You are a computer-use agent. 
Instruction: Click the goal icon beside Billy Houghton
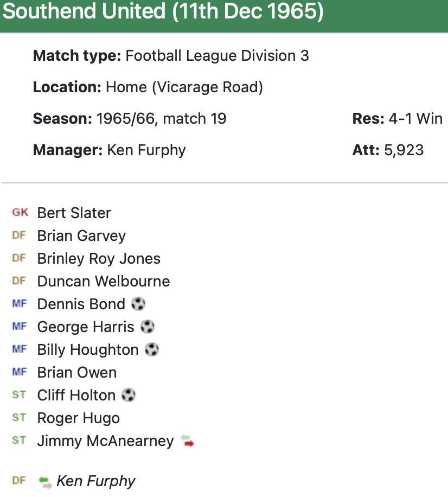(152, 349)
